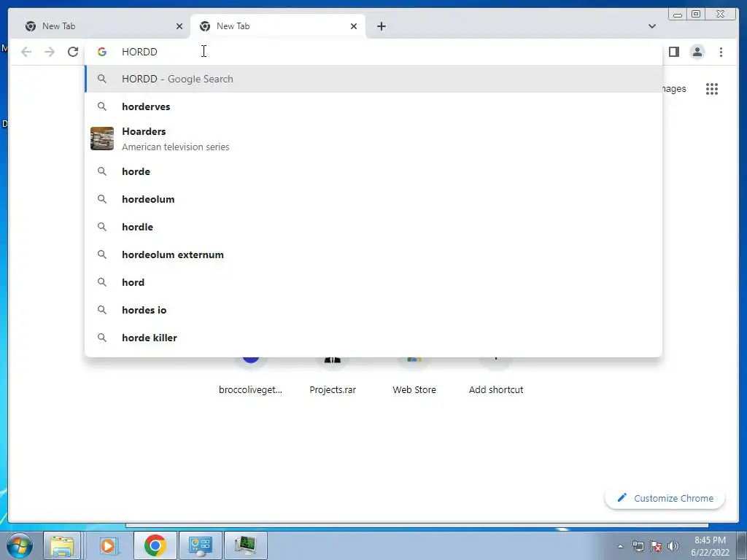This screenshot has height=560, width=747.
Task: Click the Customize Chrome button
Action: pos(665,498)
